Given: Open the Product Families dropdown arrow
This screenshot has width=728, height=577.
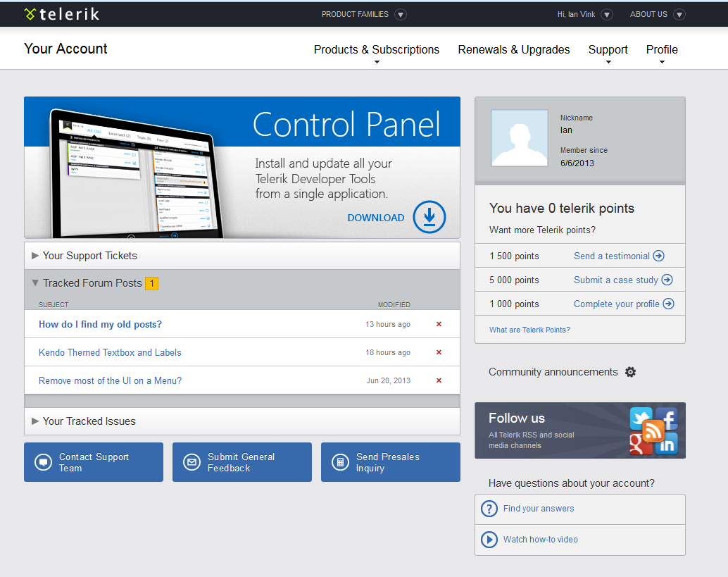Looking at the screenshot, I should click(400, 15).
